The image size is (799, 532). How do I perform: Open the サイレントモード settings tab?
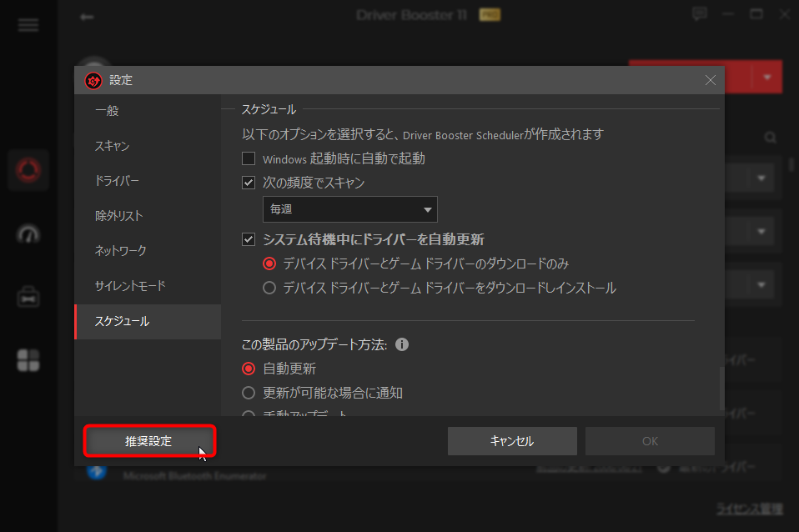[x=130, y=286]
